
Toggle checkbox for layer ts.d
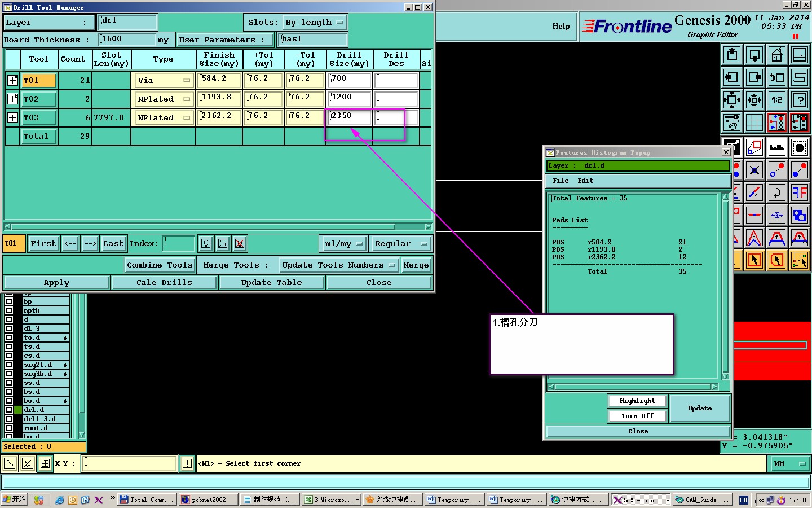click(x=9, y=347)
